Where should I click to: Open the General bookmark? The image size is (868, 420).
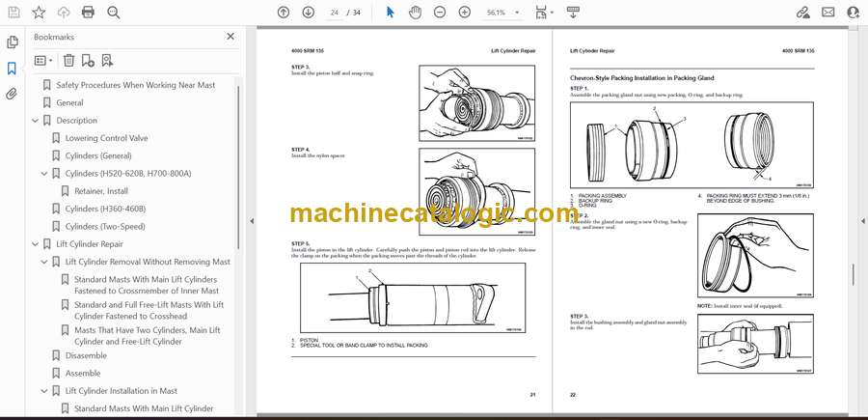point(69,102)
